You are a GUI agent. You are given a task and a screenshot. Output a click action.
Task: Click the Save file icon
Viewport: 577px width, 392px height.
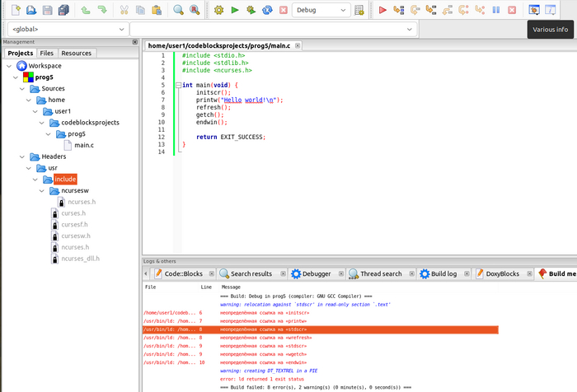48,10
